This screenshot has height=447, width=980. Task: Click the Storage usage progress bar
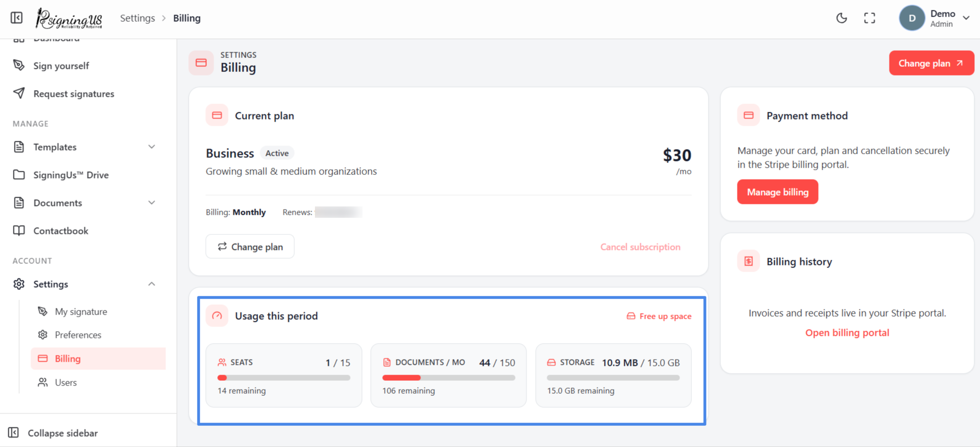[x=613, y=378]
